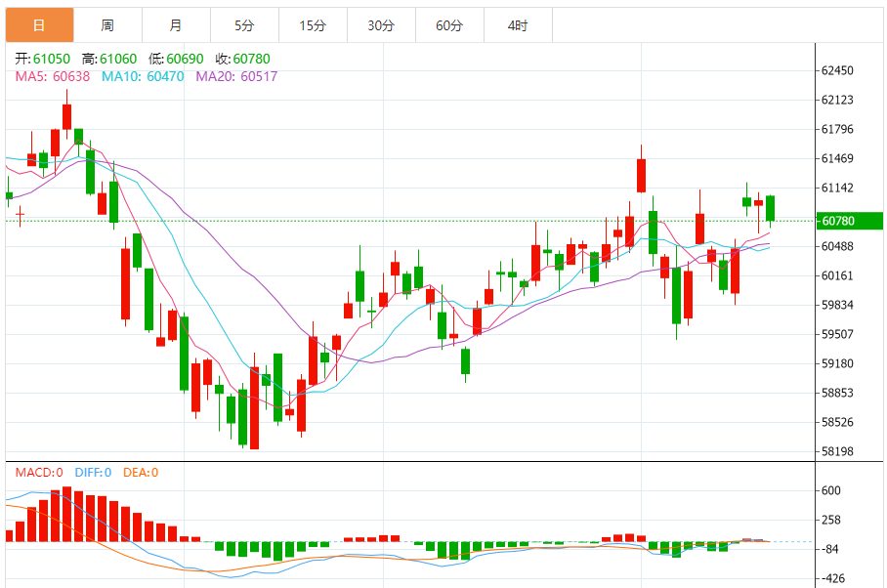This screenshot has width=887, height=588.
Task: Open the 15分 timeframe tab
Action: point(313,24)
